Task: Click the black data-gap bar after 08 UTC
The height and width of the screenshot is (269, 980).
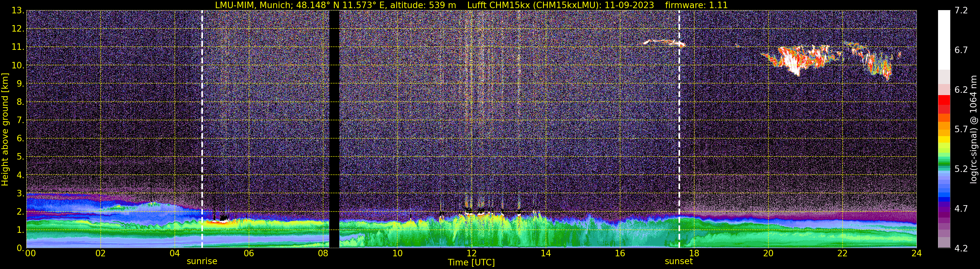Action: [334, 129]
